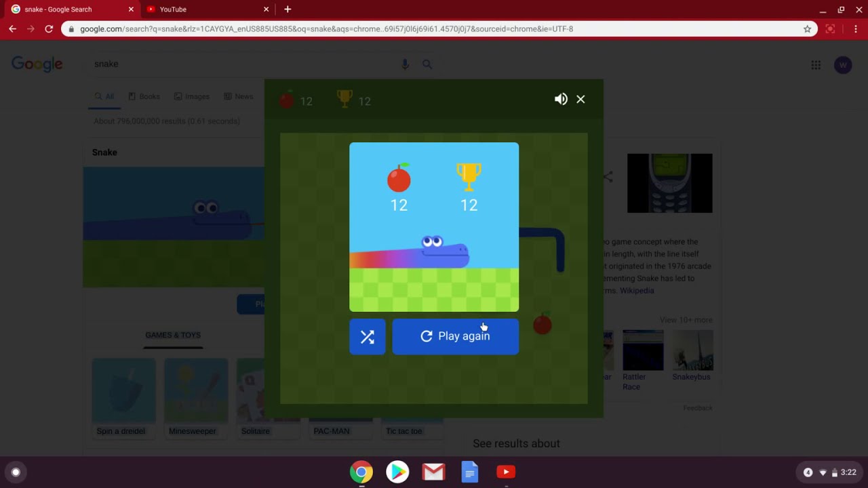The width and height of the screenshot is (868, 488).
Task: Click the site lock icon in address bar
Action: [x=71, y=29]
